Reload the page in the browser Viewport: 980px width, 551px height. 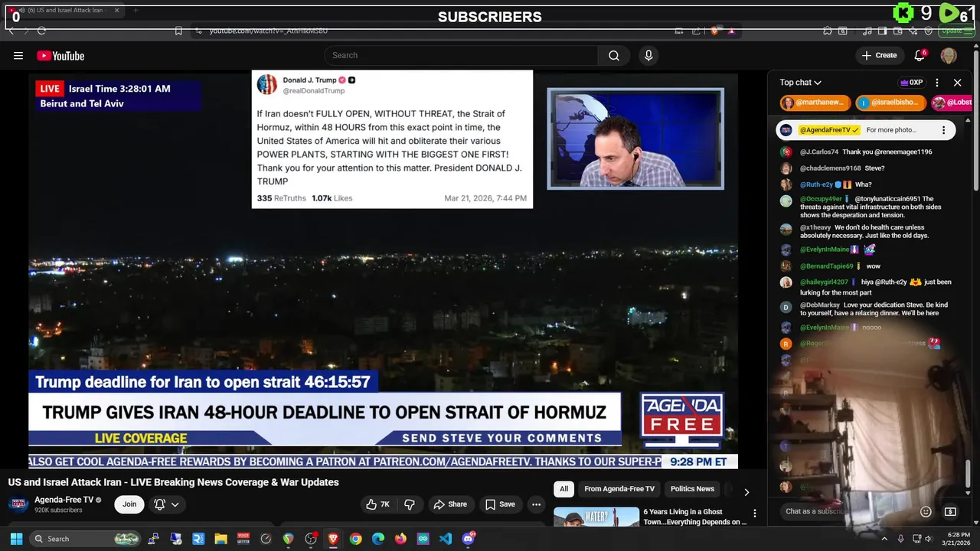pos(41,31)
